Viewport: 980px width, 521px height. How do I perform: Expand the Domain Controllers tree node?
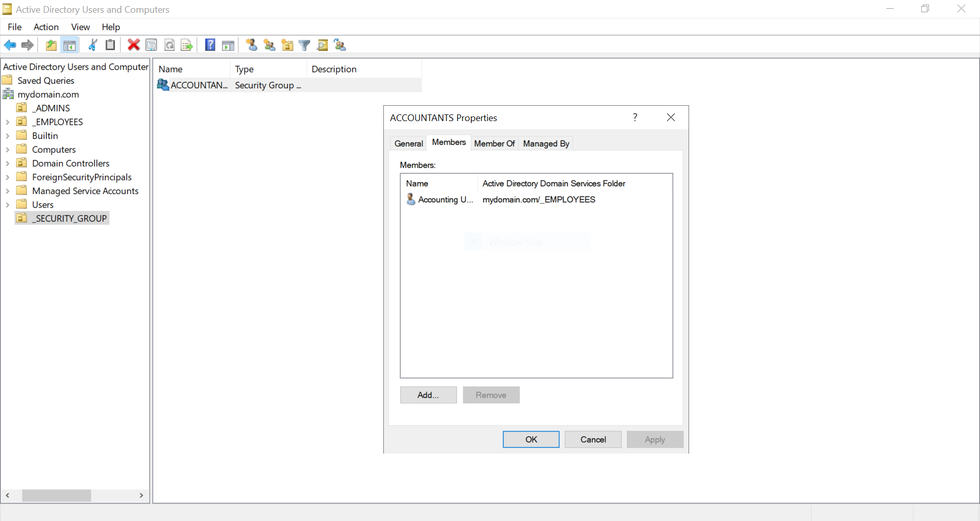pyautogui.click(x=7, y=163)
